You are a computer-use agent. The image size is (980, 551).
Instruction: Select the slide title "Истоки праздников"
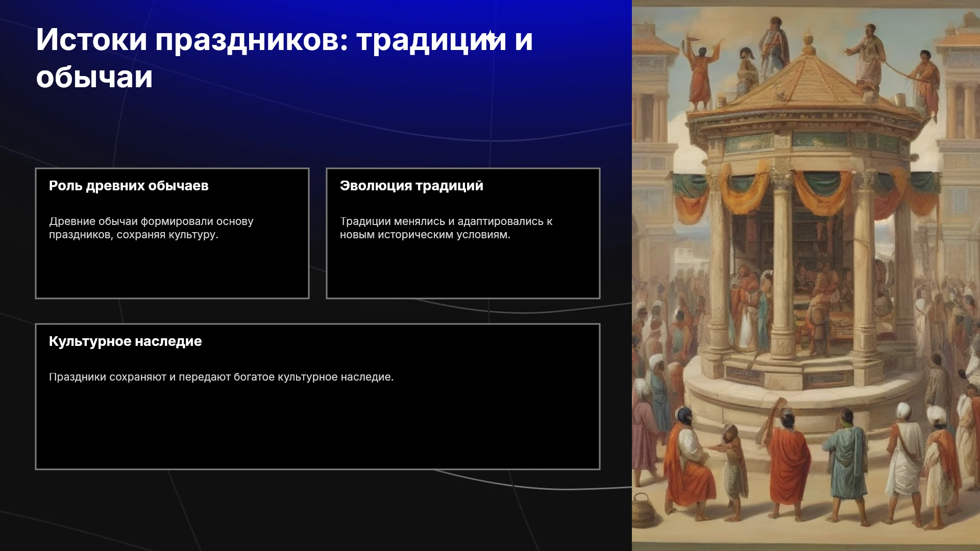[x=192, y=39]
